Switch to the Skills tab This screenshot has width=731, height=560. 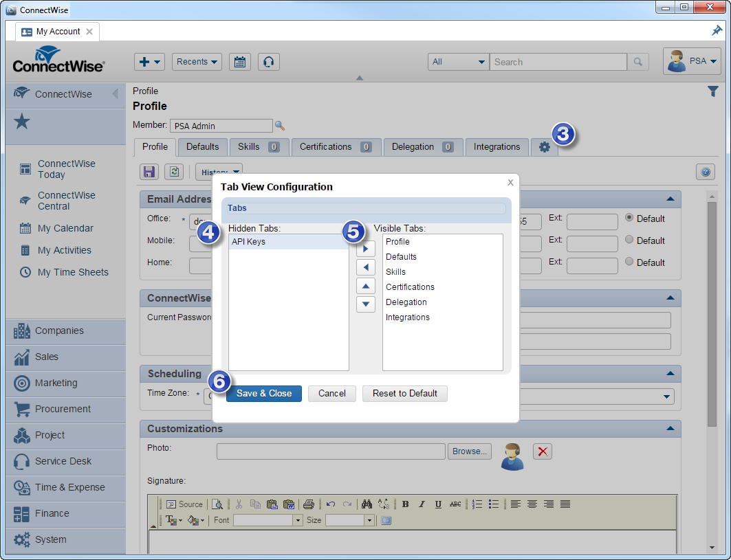[259, 147]
